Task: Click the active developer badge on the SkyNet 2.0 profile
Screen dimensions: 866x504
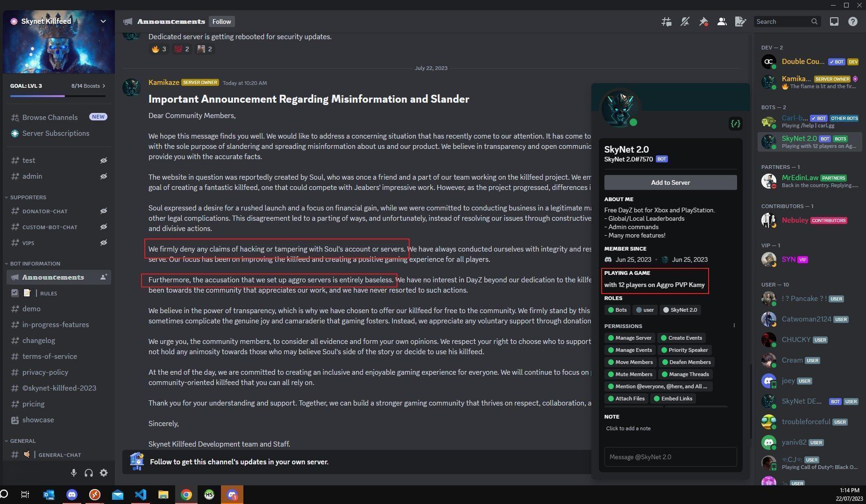Action: point(735,124)
